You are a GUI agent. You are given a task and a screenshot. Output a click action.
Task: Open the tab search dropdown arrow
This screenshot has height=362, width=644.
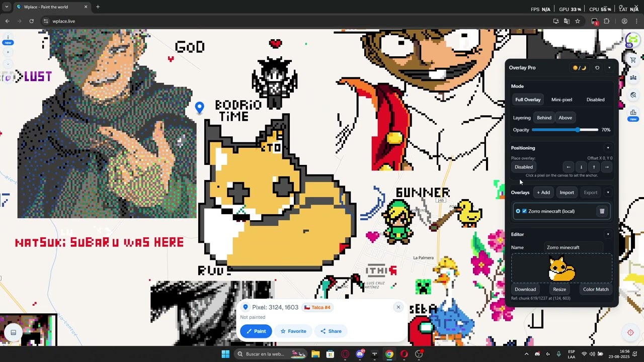point(7,7)
